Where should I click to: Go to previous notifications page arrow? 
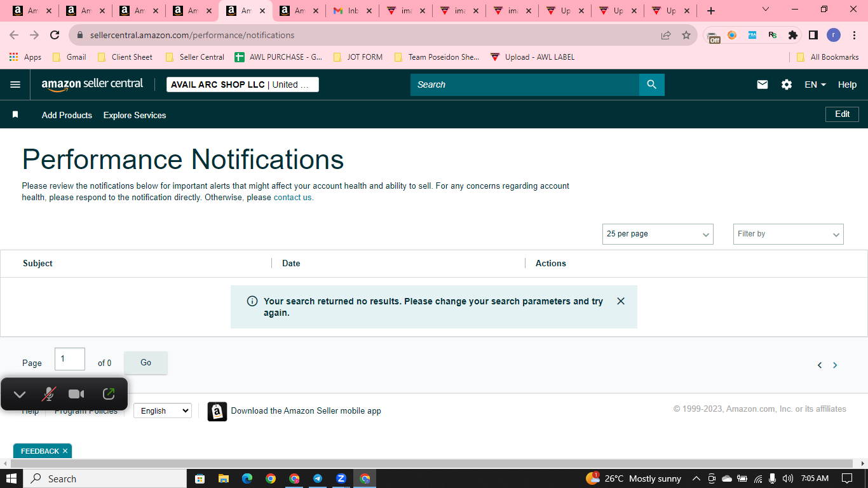pyautogui.click(x=820, y=365)
